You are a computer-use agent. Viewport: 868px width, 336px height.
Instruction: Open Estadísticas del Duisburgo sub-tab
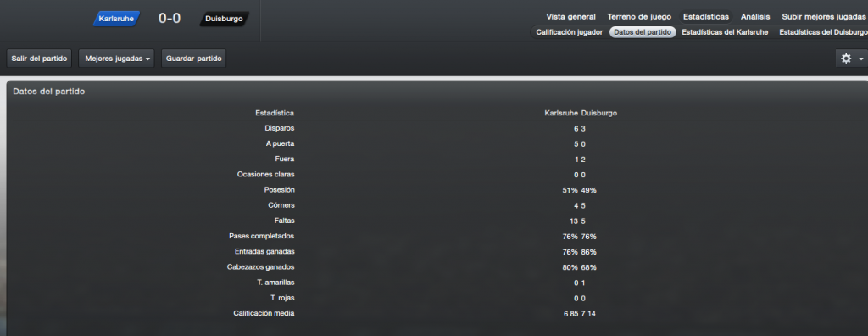[x=822, y=32]
